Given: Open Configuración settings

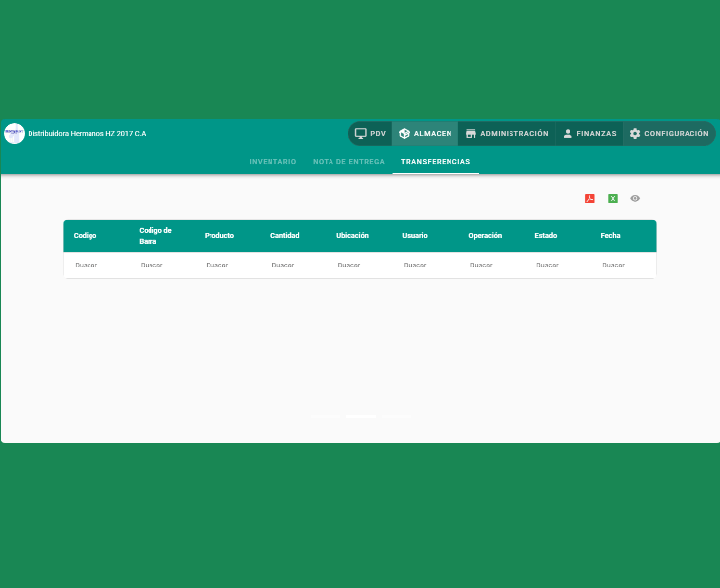Looking at the screenshot, I should [669, 133].
